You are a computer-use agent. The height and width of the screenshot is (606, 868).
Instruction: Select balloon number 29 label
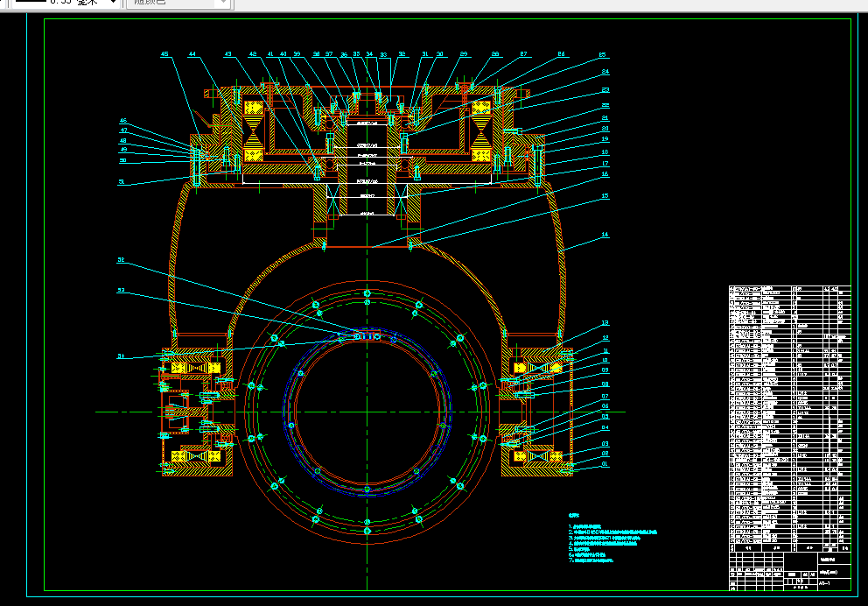click(x=464, y=54)
